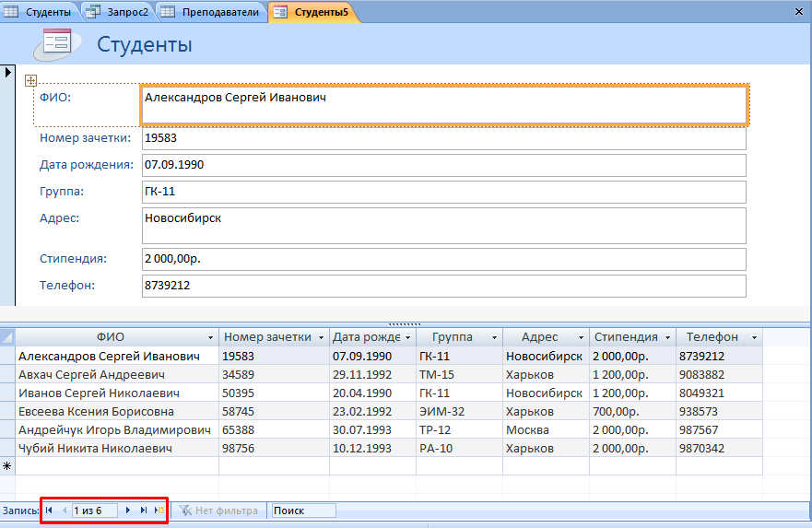812x528 pixels.
Task: Open the Адрес column filter dropdown
Action: tap(581, 337)
